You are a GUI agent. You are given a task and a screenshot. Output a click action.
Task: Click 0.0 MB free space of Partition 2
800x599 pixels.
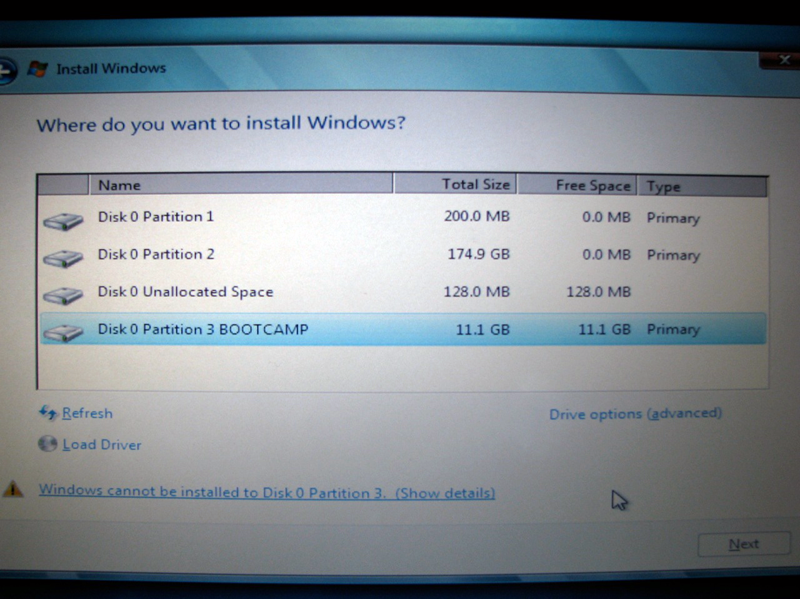click(x=606, y=255)
